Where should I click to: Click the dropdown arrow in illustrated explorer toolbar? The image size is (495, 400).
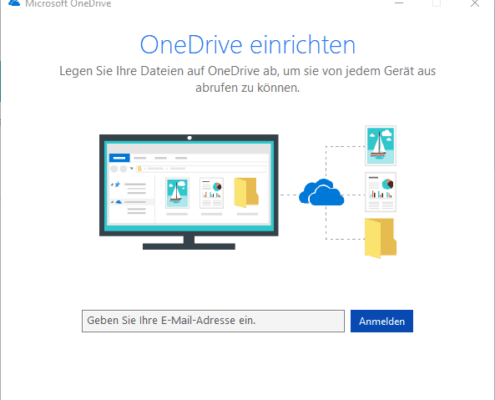click(132, 169)
